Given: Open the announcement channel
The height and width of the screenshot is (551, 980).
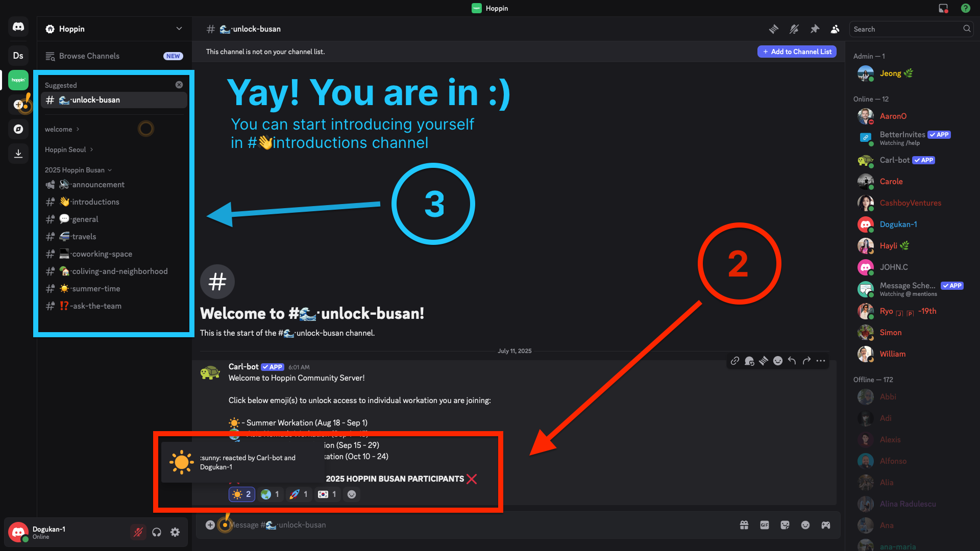Looking at the screenshot, I should pyautogui.click(x=114, y=185).
